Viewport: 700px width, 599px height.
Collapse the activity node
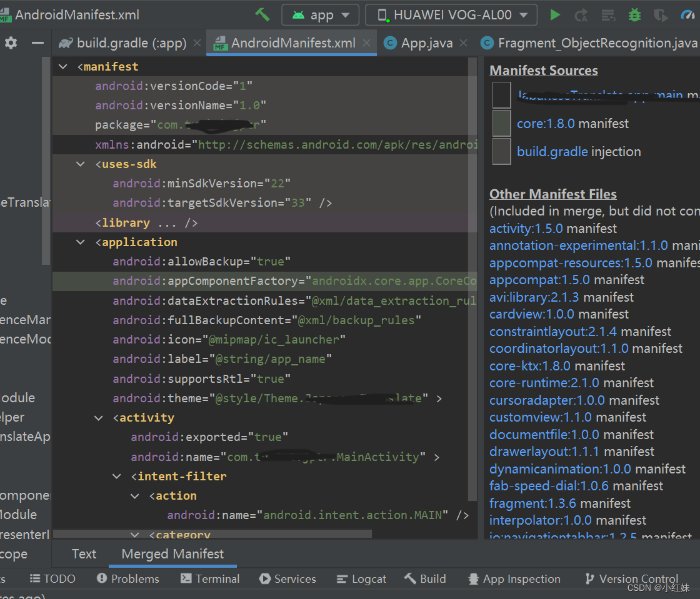(99, 418)
